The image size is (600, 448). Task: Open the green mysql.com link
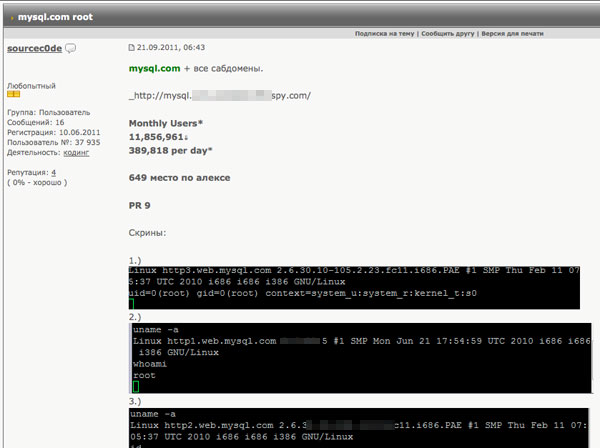154,68
